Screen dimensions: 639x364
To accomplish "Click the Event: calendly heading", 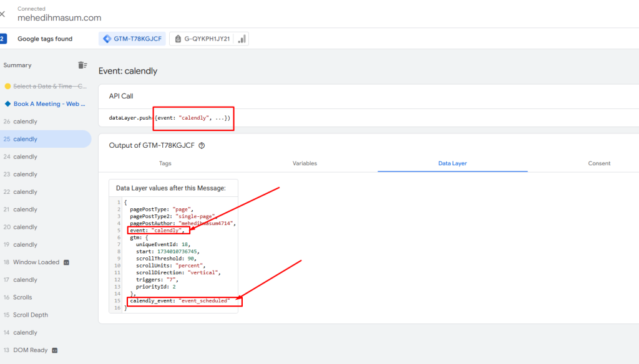I will 128,71.
